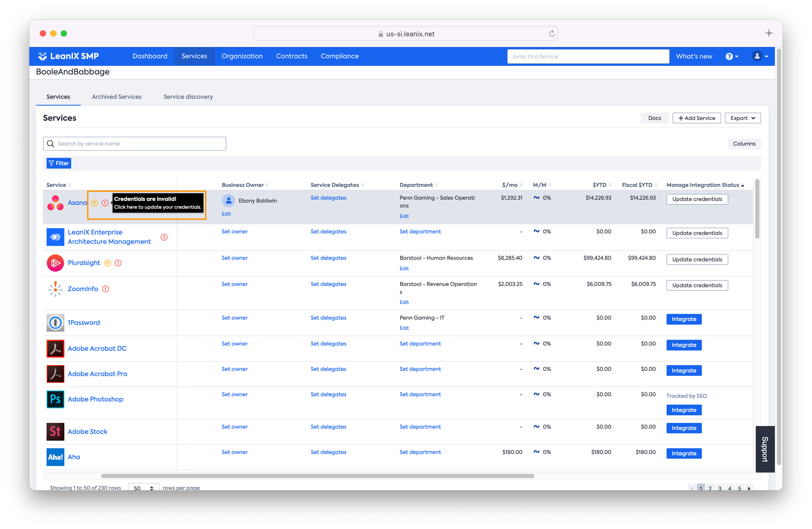This screenshot has height=529, width=812.
Task: Open a new browser tab with plus icon
Action: [x=768, y=33]
